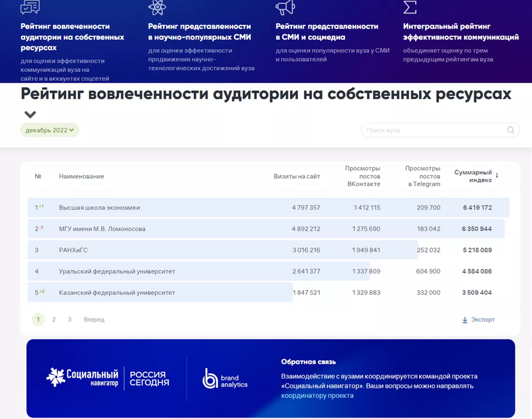Click the atom icon for science media rating
Viewport: 532px width, 419px height.
click(x=157, y=7)
